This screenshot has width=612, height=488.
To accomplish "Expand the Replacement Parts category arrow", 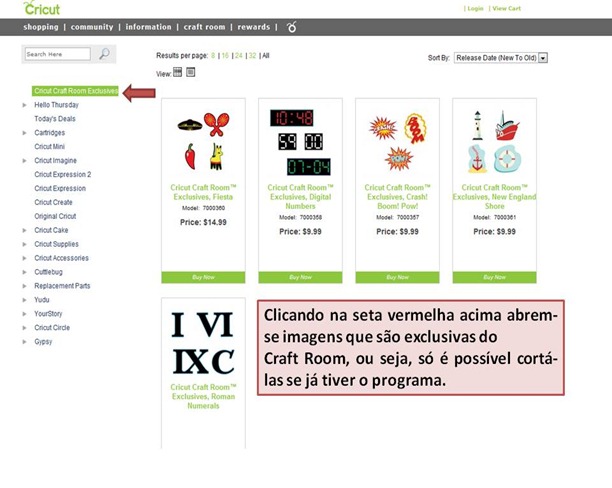I will coord(24,286).
